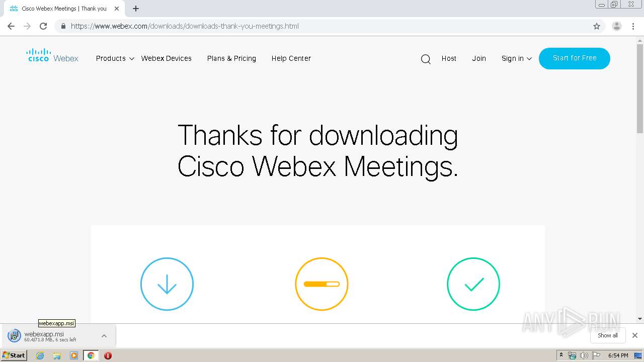644x362 pixels.
Task: Click the browser forward arrow
Action: point(27,26)
